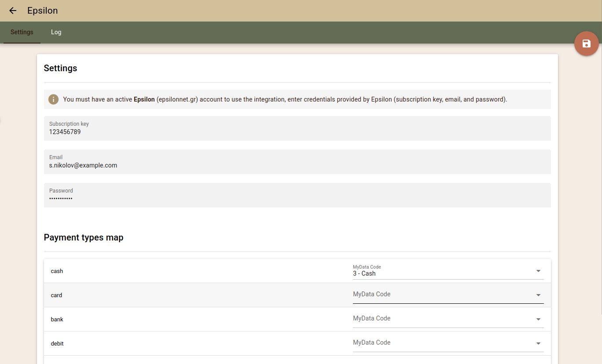The height and width of the screenshot is (364, 602).
Task: Focus the Password field
Action: click(297, 195)
